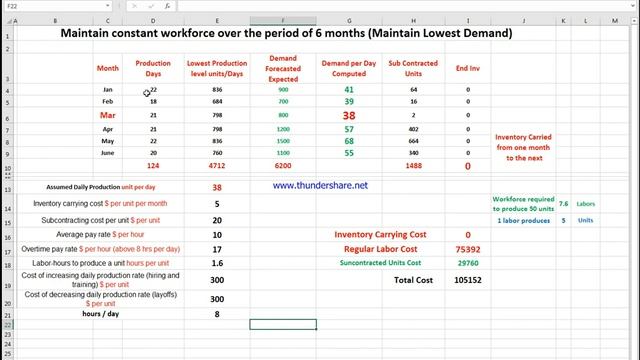Select Total Cost value 105152
640x360 pixels.
(x=468, y=280)
